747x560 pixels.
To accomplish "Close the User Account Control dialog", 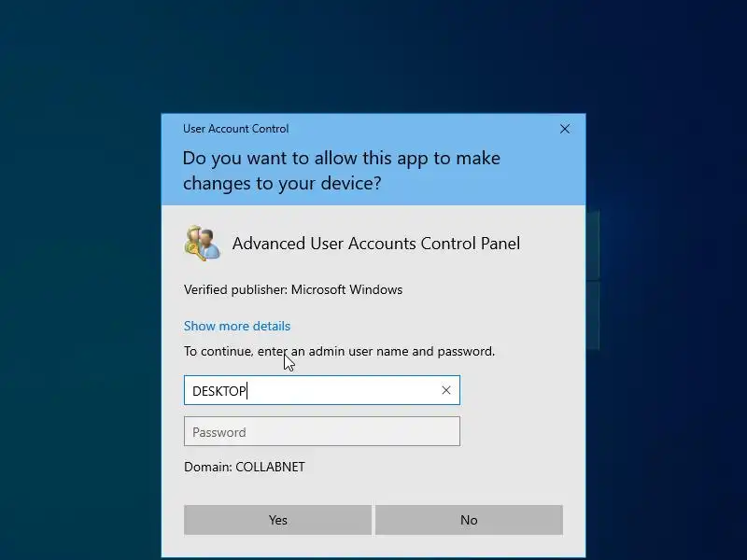I will [x=565, y=129].
